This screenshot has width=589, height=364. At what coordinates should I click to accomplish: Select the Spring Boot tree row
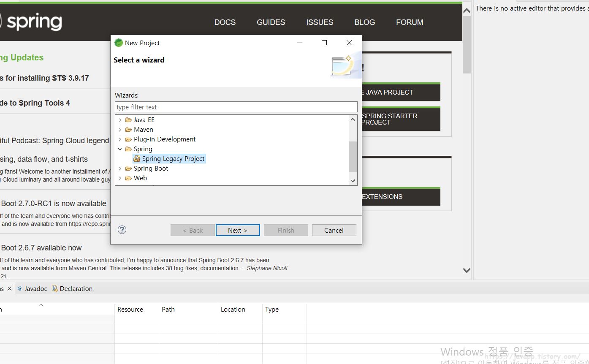(x=151, y=168)
